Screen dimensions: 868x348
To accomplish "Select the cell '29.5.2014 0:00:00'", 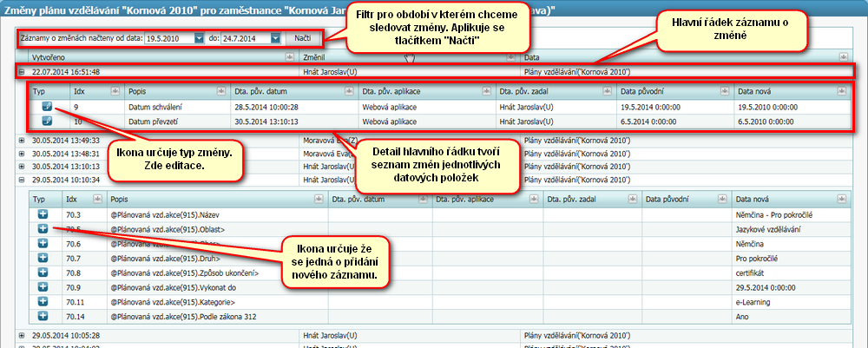I will pyautogui.click(x=791, y=287).
